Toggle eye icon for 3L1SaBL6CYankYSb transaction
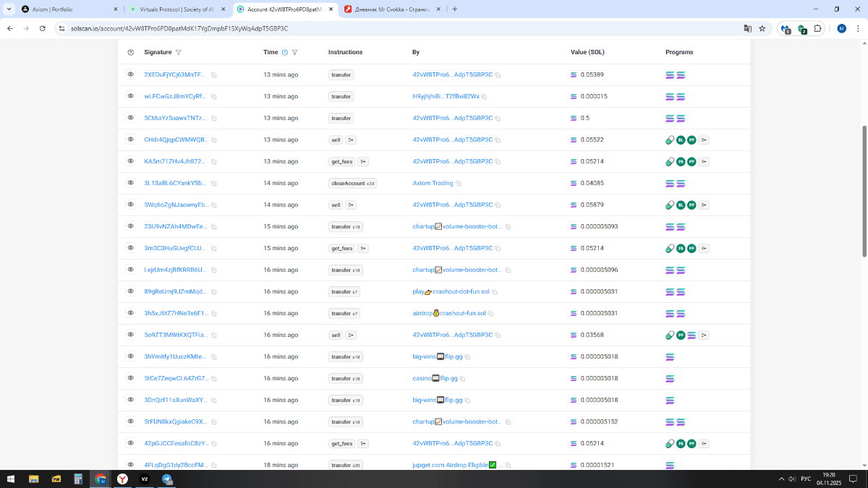Screen dimensions: 868x488 click(131, 183)
